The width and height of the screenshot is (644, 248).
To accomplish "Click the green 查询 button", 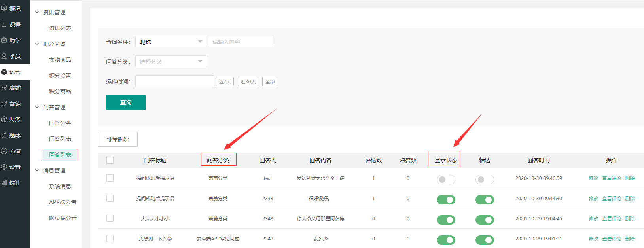I will [x=126, y=102].
